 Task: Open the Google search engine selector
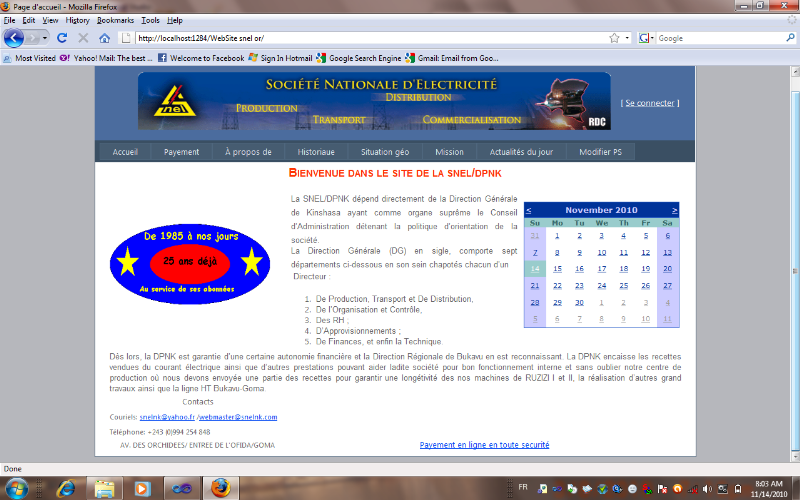646,38
